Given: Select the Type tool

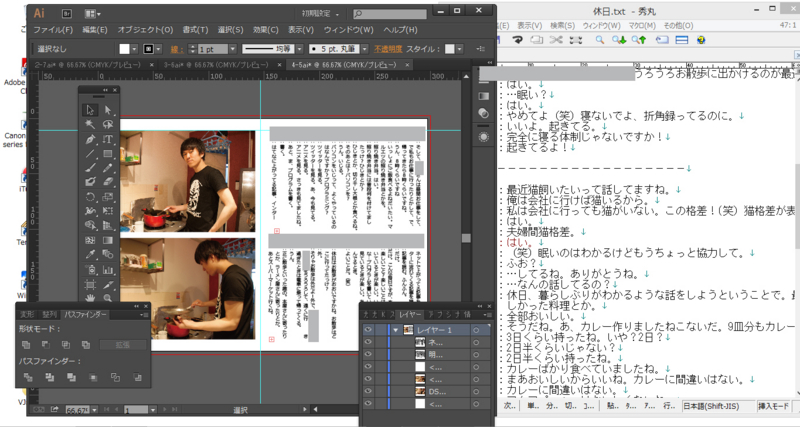Looking at the screenshot, I should 108,139.
